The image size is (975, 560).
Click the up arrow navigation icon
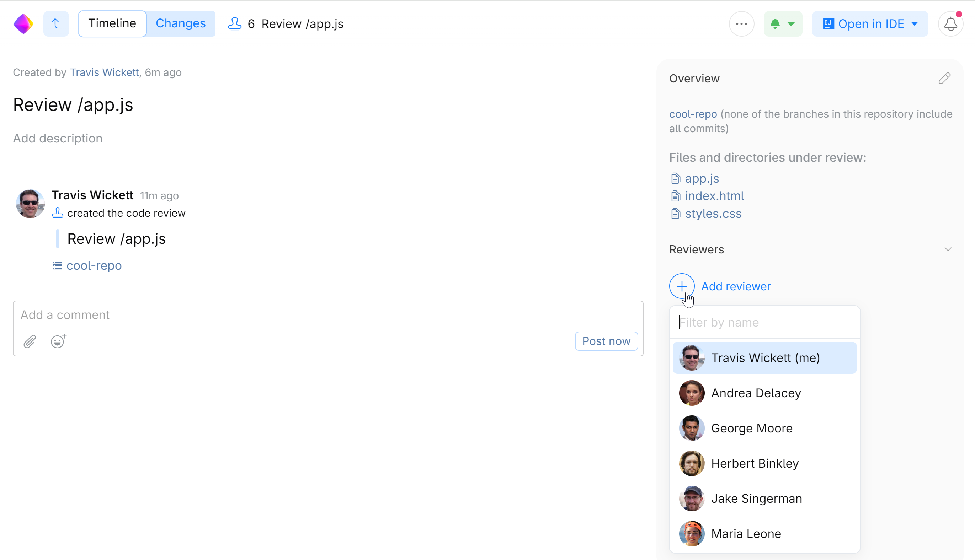pos(56,23)
